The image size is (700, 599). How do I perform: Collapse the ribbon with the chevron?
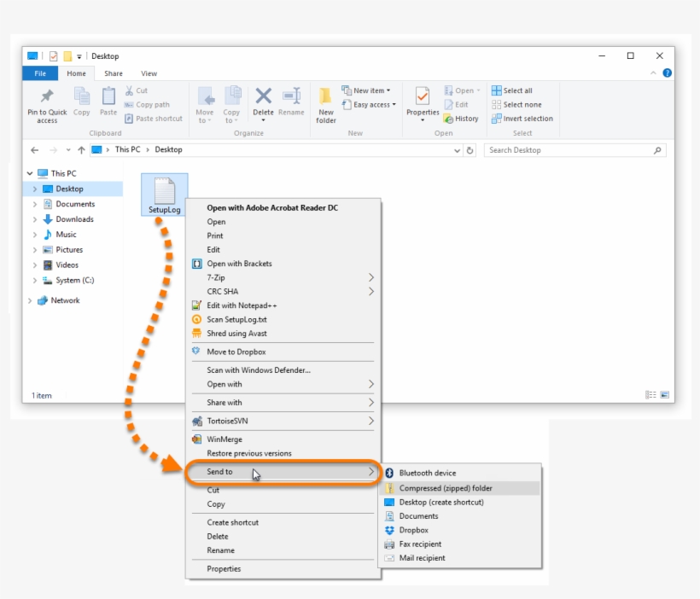(x=653, y=73)
